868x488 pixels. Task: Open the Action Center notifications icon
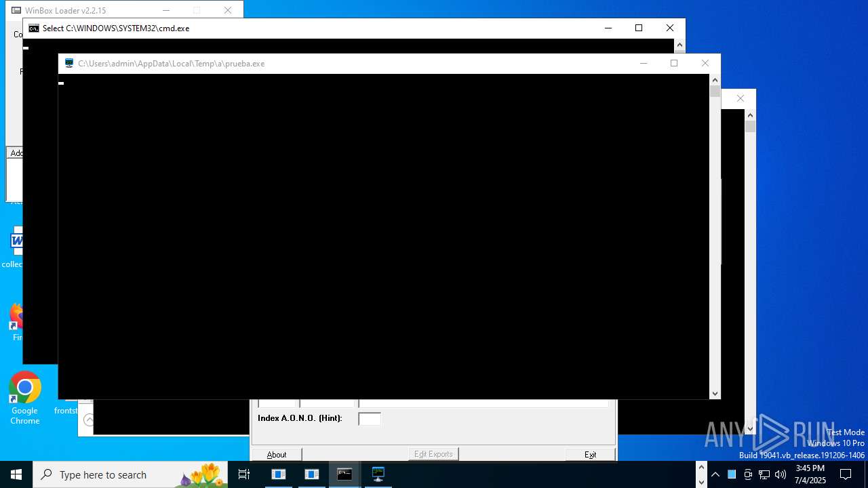tap(846, 474)
